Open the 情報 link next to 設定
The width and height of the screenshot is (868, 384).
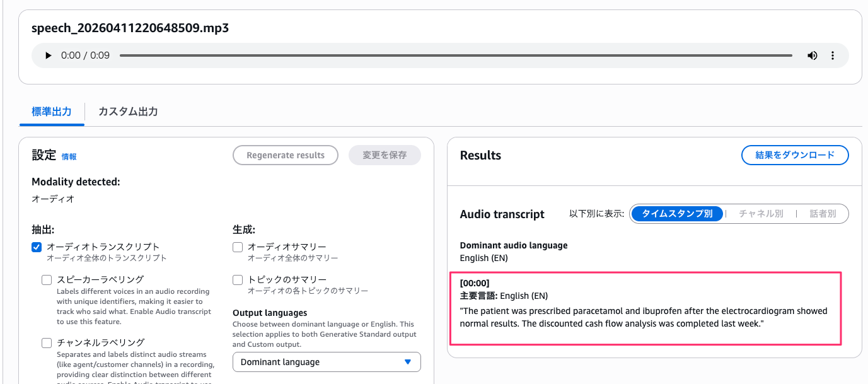coord(69,156)
